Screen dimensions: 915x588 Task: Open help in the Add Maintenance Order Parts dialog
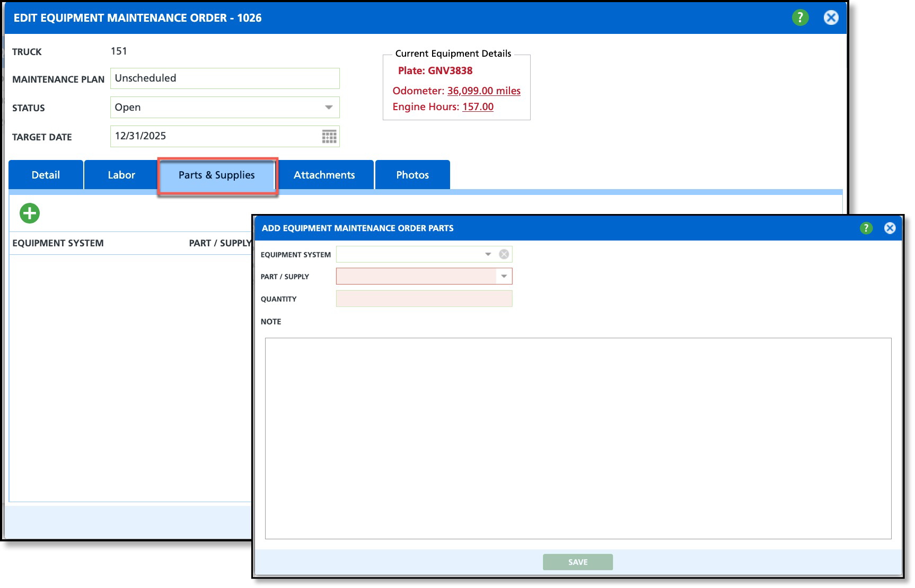tap(866, 228)
